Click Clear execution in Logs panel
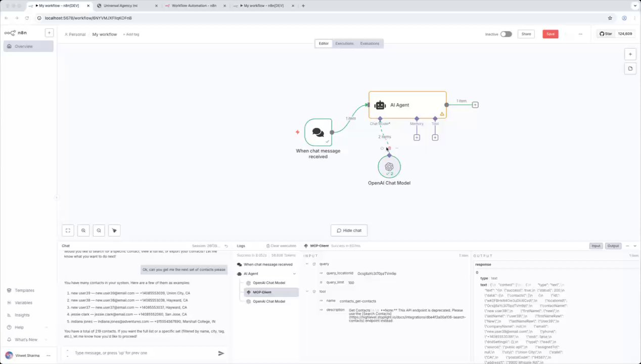This screenshot has width=641, height=364. point(281,246)
